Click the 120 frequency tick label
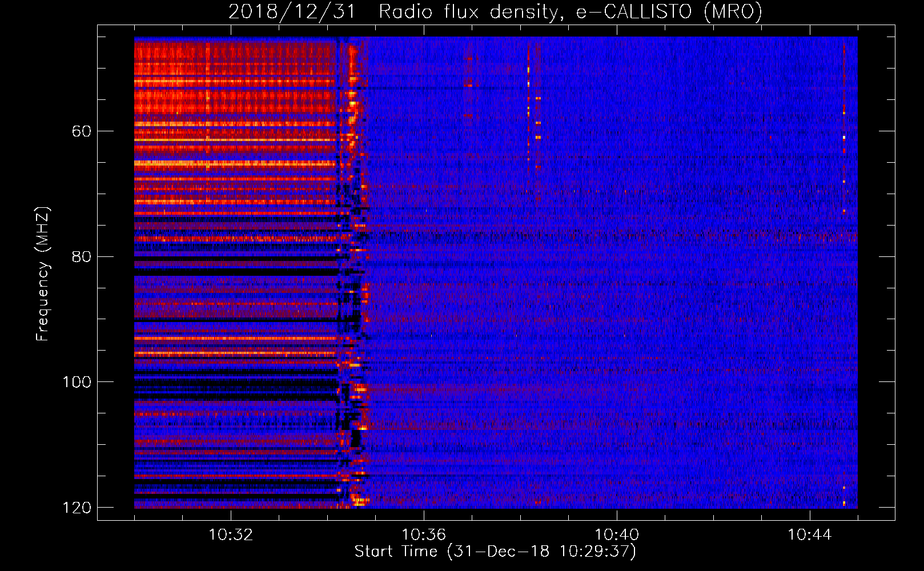 [x=77, y=507]
